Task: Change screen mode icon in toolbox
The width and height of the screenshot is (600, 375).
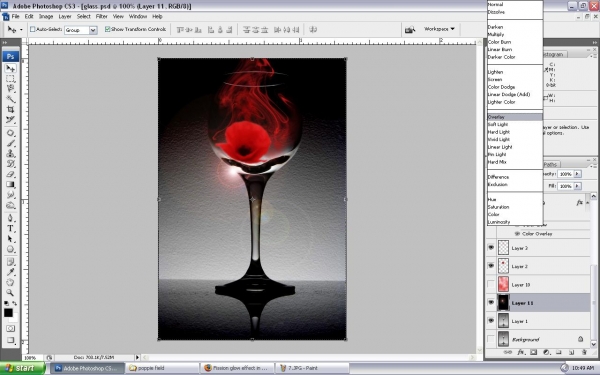Action: click(10, 340)
